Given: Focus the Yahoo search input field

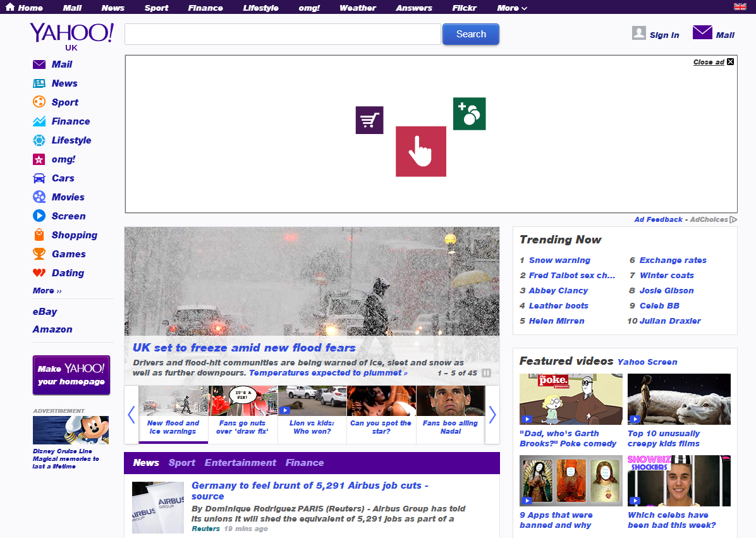Looking at the screenshot, I should pos(283,34).
